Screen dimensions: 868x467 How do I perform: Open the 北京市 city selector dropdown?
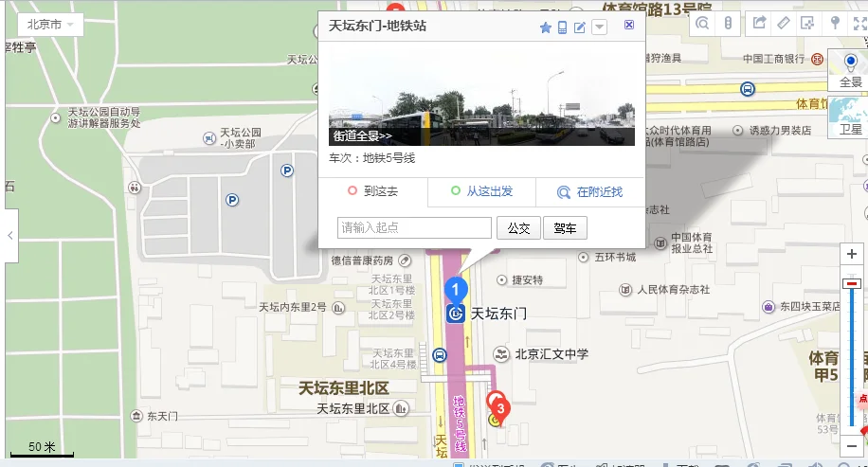[50, 25]
